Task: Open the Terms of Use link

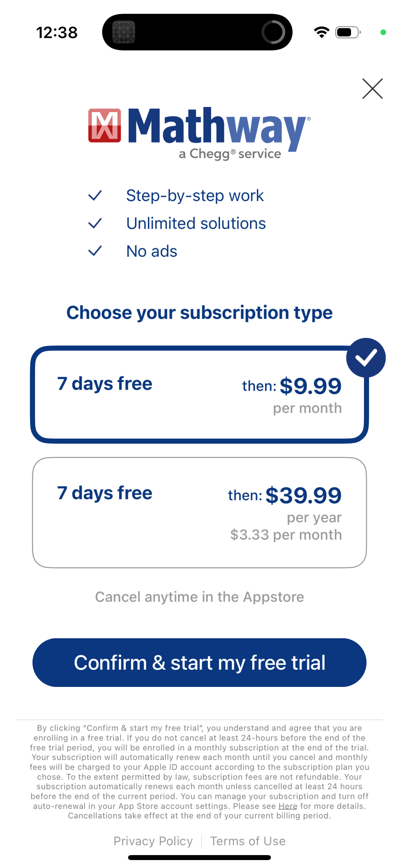Action: pyautogui.click(x=248, y=841)
